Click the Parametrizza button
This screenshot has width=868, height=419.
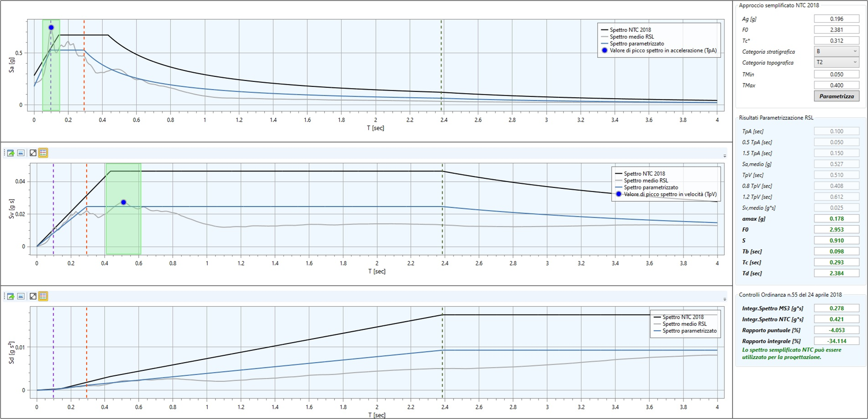pyautogui.click(x=837, y=96)
